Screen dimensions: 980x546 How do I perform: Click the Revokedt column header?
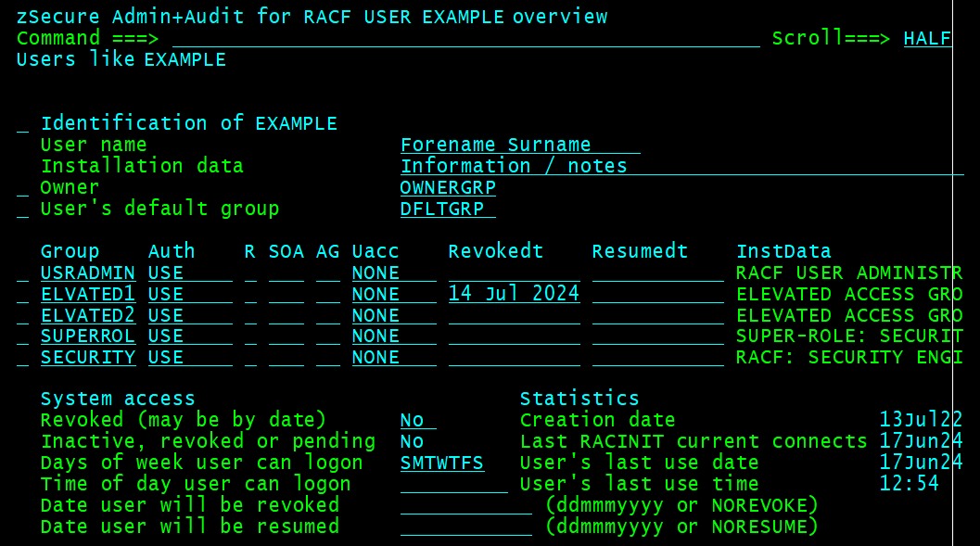coord(496,251)
